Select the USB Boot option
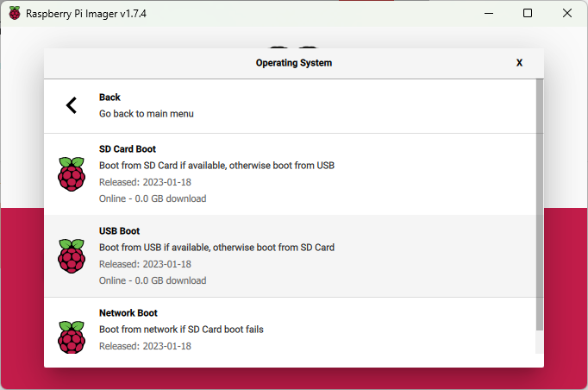Viewport: 588px width, 390px height. click(290, 256)
